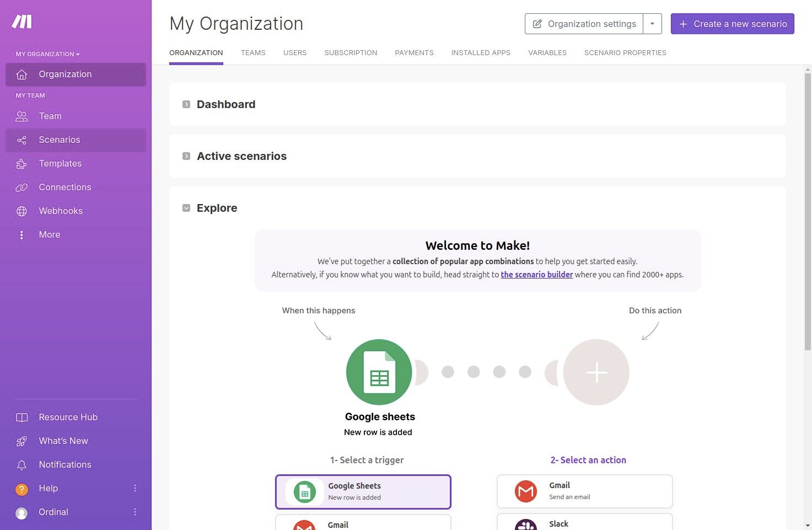This screenshot has height=530, width=812.
Task: Expand the Active scenarios section
Action: coord(186,156)
